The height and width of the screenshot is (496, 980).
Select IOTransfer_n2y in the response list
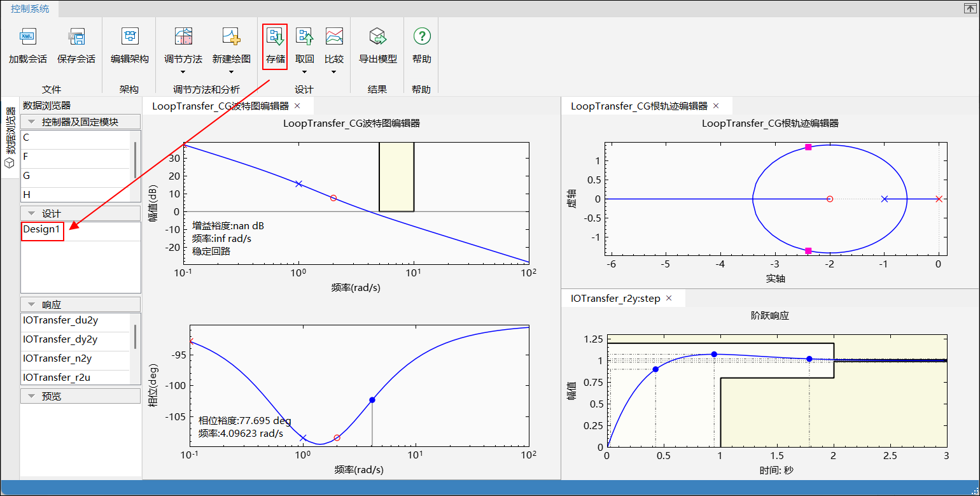[x=57, y=358]
